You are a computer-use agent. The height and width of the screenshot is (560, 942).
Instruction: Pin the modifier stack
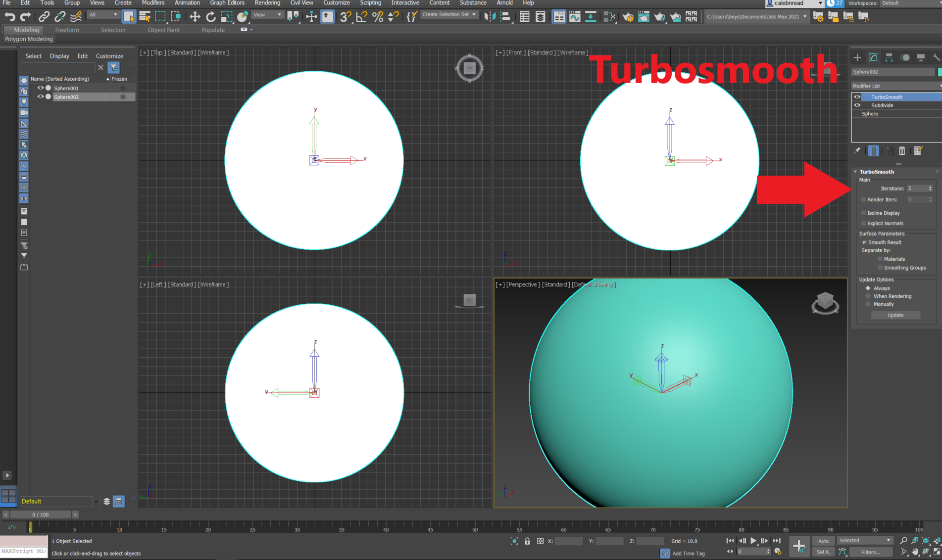(x=857, y=151)
